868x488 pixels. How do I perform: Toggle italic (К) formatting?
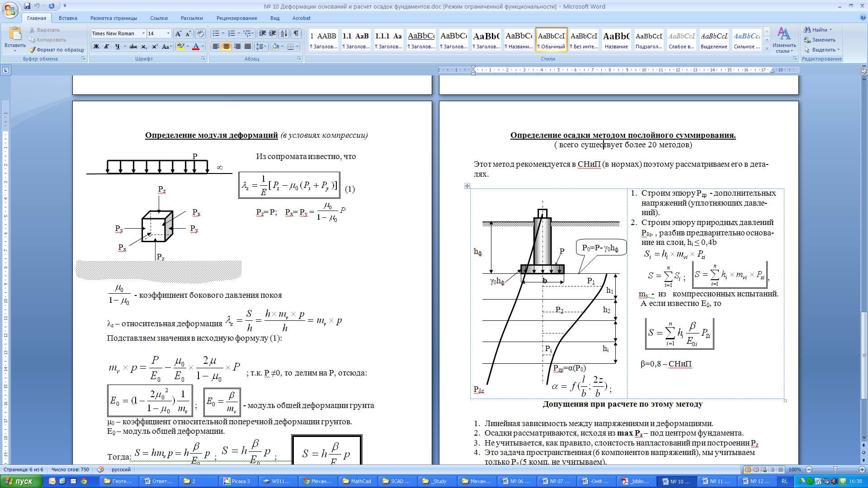tap(107, 47)
